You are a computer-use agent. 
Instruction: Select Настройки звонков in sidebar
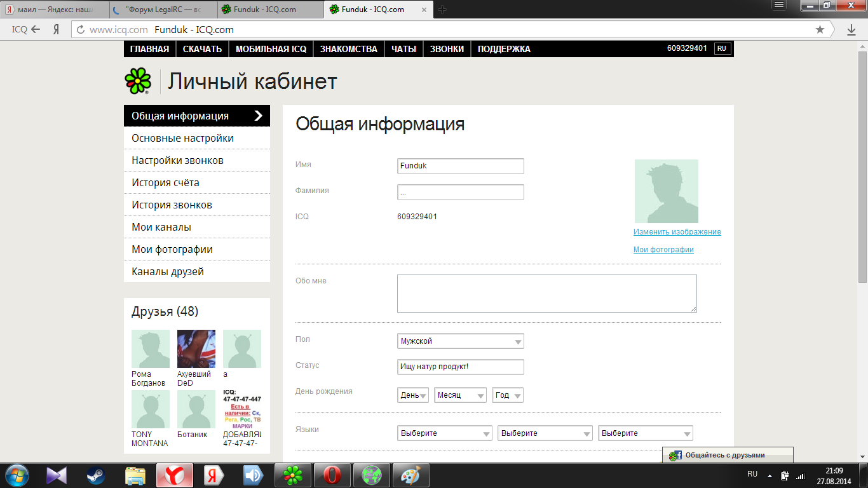(197, 160)
